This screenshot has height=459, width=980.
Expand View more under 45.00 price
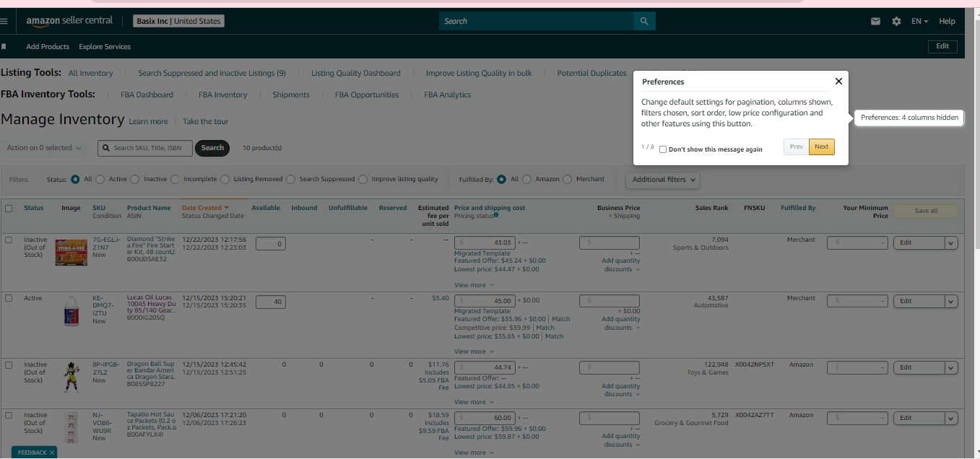(x=474, y=351)
